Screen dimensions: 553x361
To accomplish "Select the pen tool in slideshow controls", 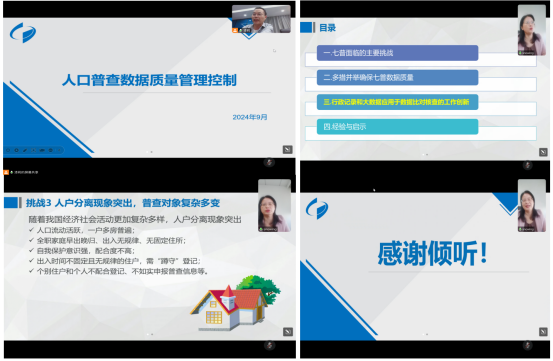I will pos(25,150).
